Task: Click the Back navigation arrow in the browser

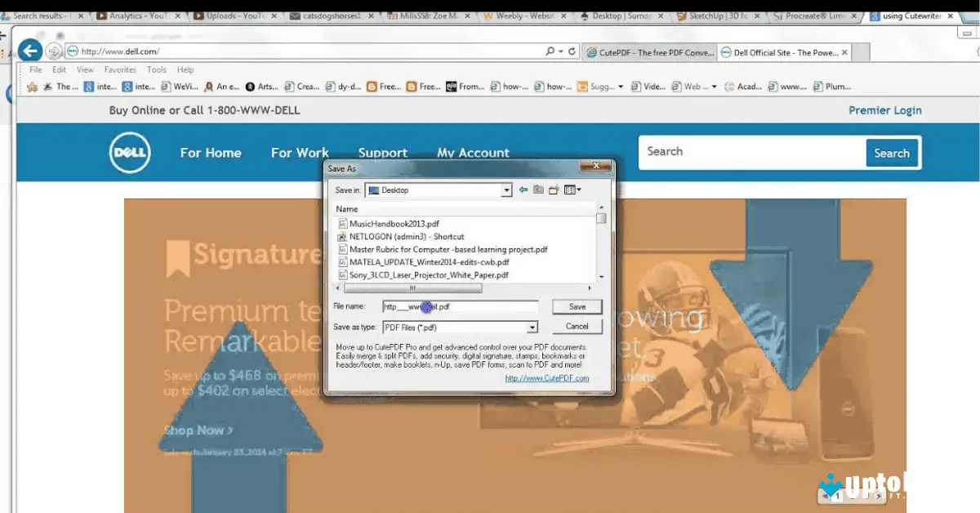Action: pos(30,51)
